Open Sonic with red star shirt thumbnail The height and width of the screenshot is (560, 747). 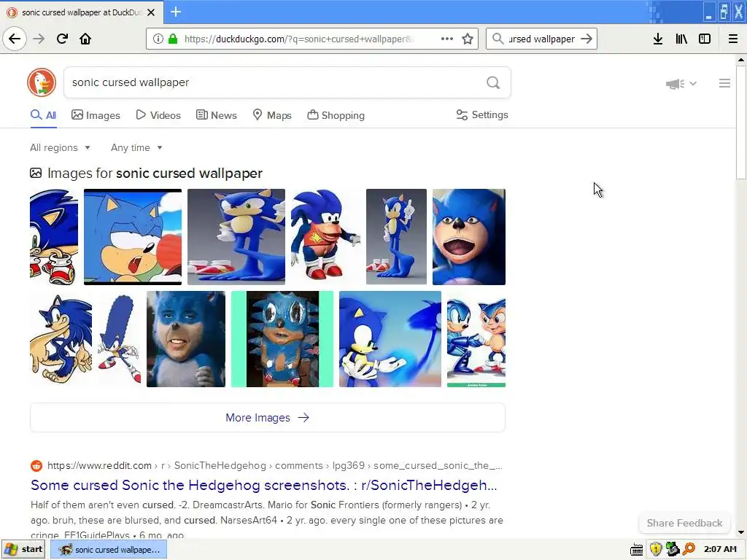pyautogui.click(x=325, y=237)
